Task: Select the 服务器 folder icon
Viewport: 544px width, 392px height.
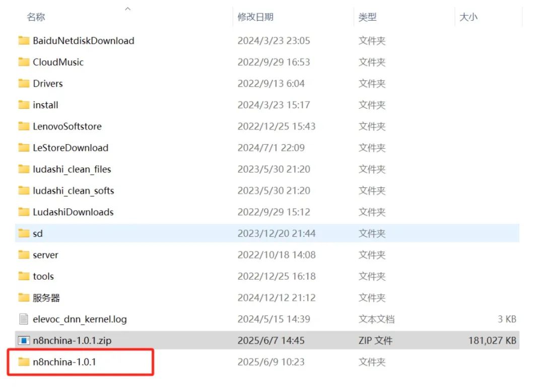Action: pyautogui.click(x=24, y=298)
